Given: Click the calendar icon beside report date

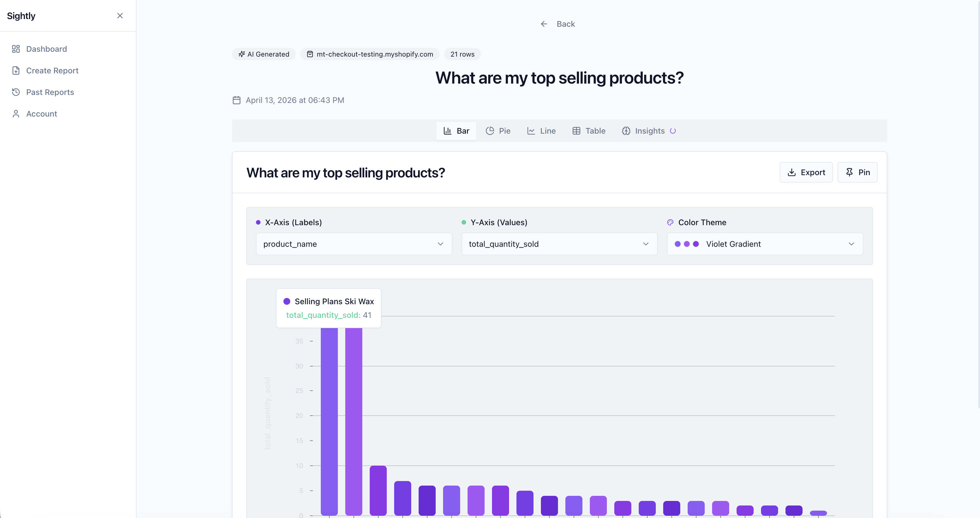Looking at the screenshot, I should [x=236, y=100].
